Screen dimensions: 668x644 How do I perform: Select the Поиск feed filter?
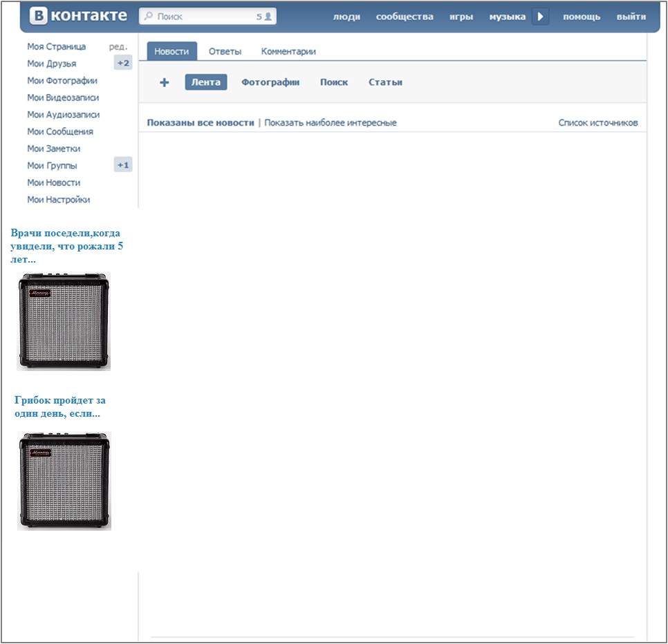(334, 82)
